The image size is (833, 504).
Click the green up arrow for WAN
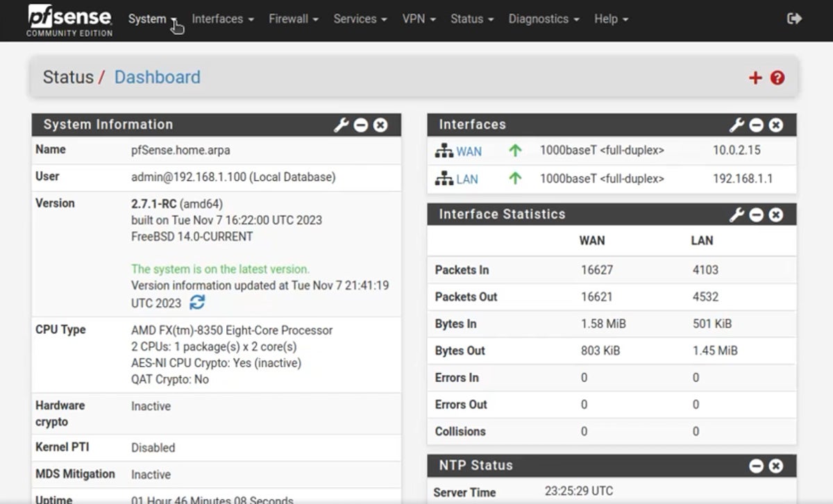coord(515,150)
